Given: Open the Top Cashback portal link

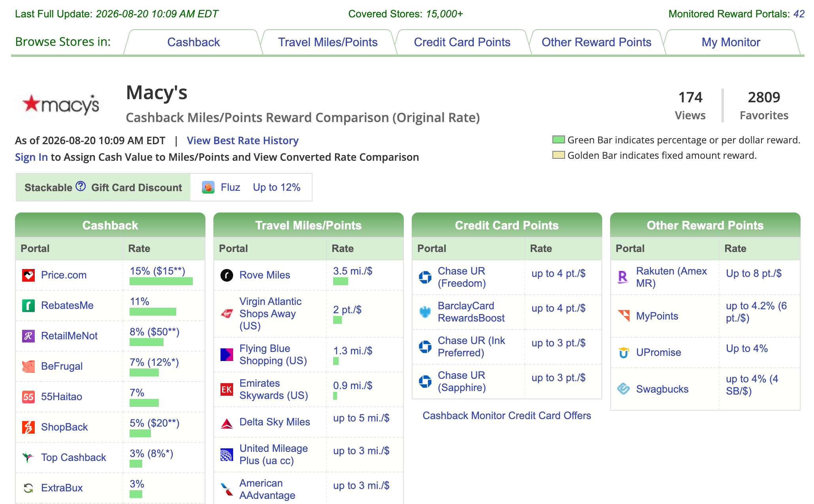Looking at the screenshot, I should coord(73,458).
